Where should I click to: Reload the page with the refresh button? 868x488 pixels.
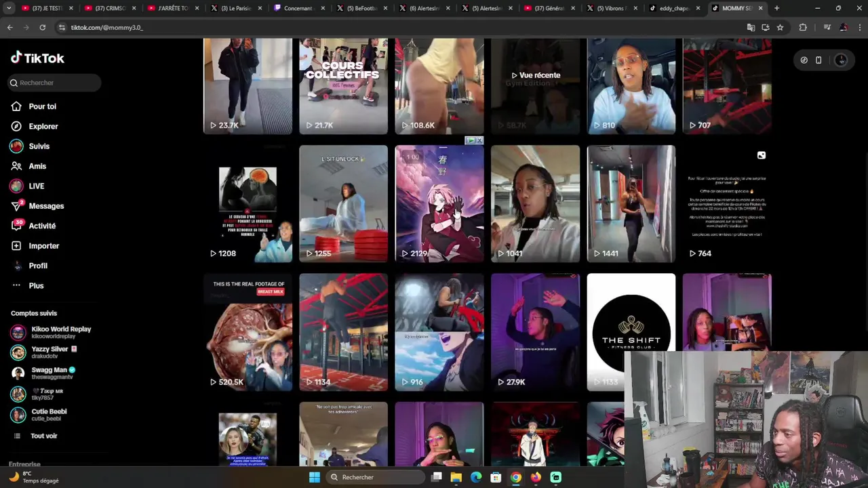(x=42, y=27)
